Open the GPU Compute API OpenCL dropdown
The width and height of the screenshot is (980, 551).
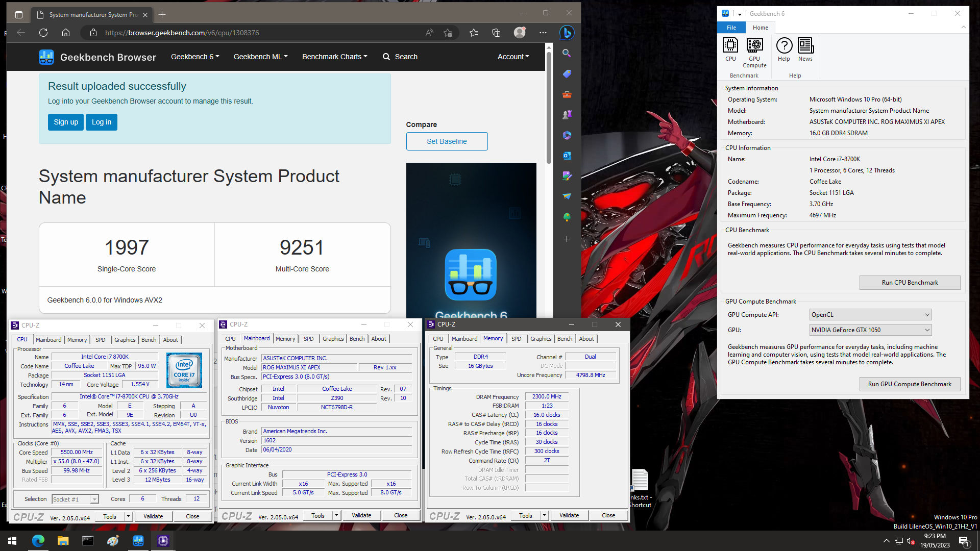(x=870, y=315)
